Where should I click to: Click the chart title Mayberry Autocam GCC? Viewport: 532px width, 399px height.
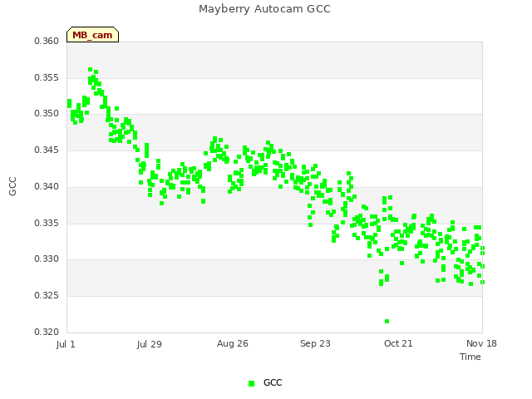pyautogui.click(x=264, y=9)
